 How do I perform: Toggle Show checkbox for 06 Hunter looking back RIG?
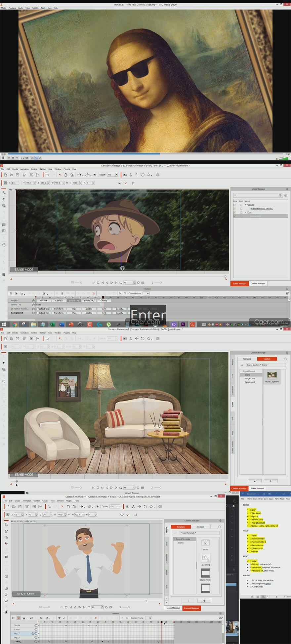(x=235, y=209)
